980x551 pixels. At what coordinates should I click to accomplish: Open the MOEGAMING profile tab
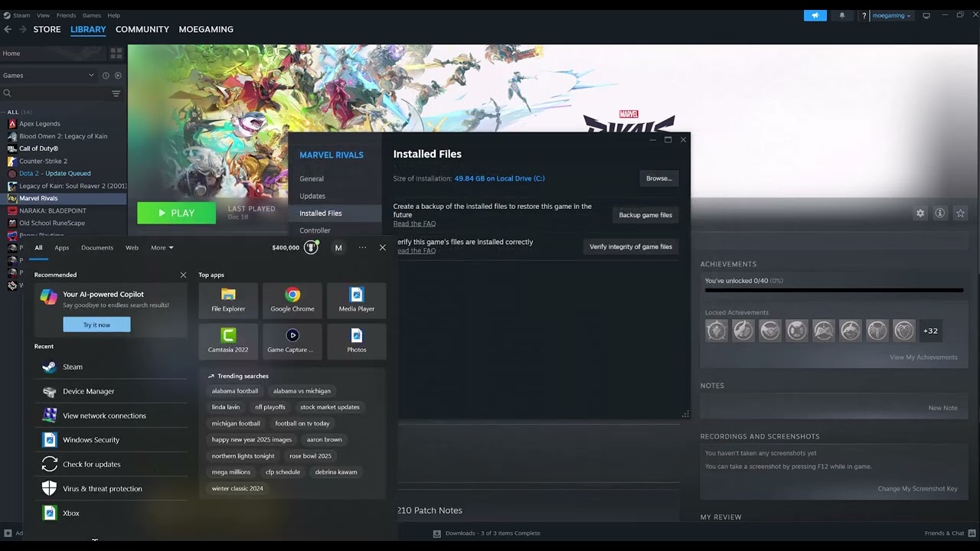206,29
